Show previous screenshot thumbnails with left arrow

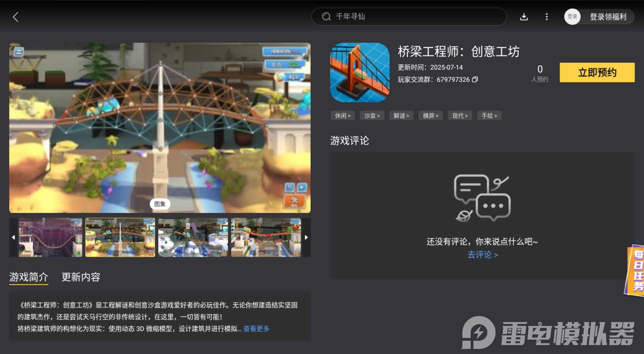(x=13, y=238)
